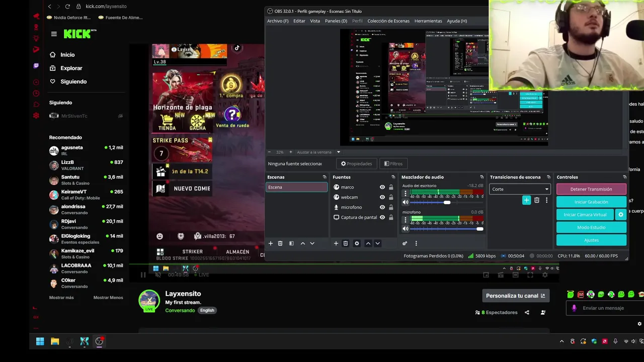Screen dimensions: 644x362
Task: Undock the Escenas panel
Action: tap(324, 177)
